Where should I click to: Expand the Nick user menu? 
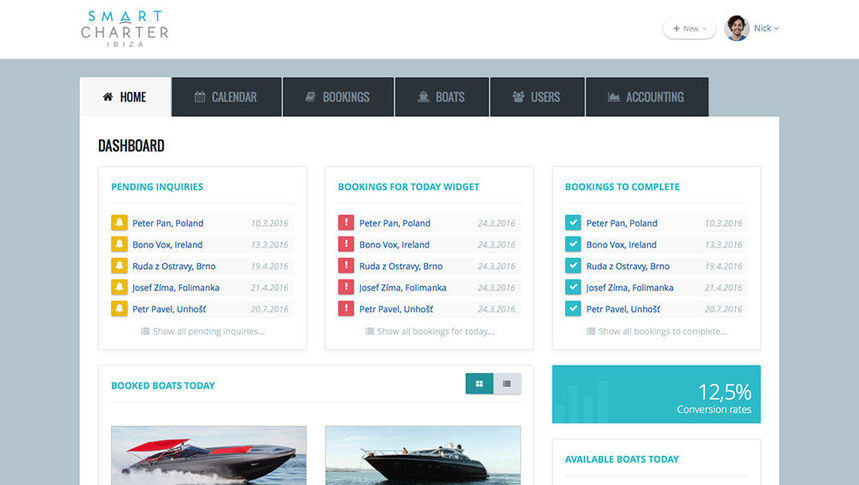click(x=766, y=29)
